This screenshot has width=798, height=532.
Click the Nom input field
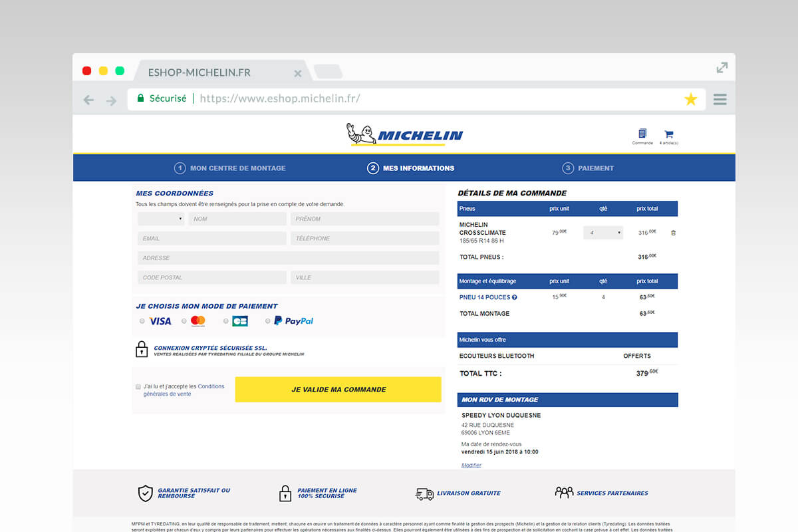pos(237,219)
